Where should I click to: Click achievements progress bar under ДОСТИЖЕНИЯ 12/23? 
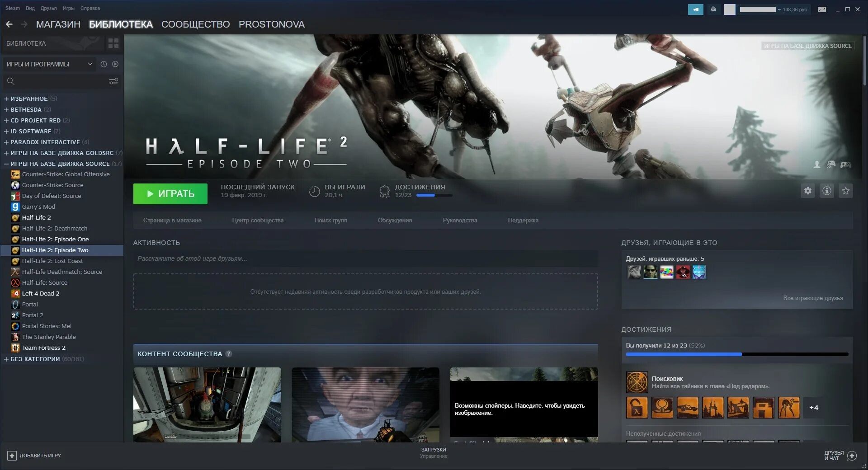click(x=434, y=195)
